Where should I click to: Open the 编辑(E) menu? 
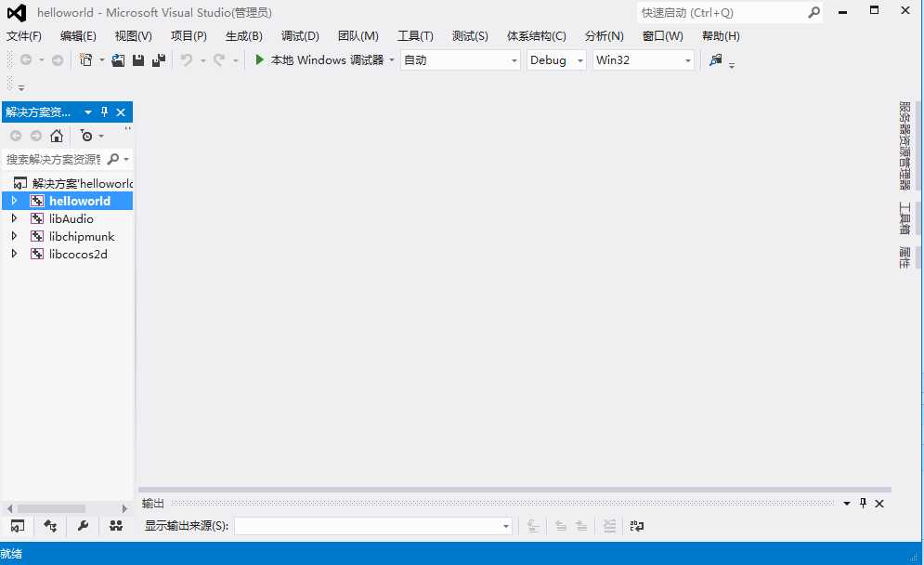click(x=78, y=36)
